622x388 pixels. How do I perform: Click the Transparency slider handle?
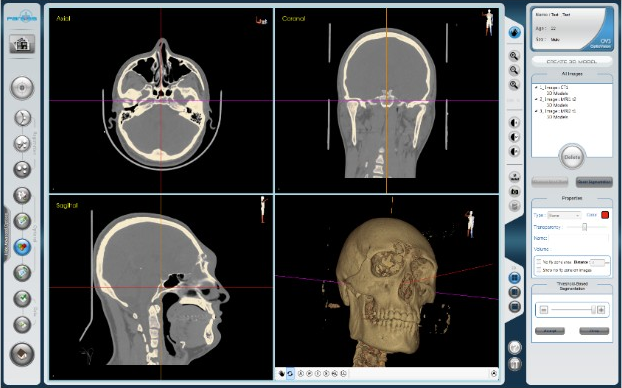[584, 227]
